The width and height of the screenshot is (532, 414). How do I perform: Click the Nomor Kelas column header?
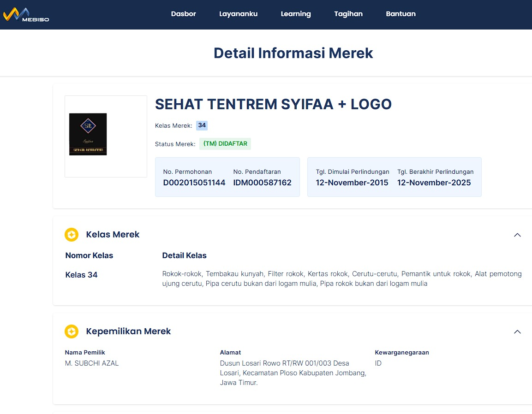tap(89, 256)
